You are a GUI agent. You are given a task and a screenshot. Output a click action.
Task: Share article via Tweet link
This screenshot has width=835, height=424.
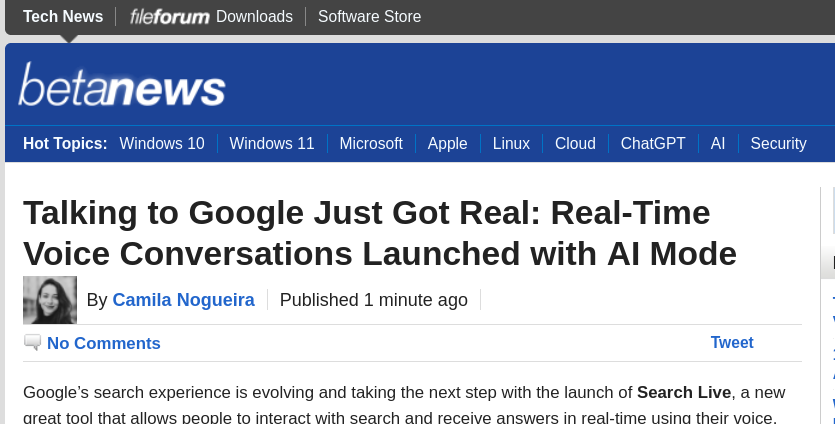[732, 343]
